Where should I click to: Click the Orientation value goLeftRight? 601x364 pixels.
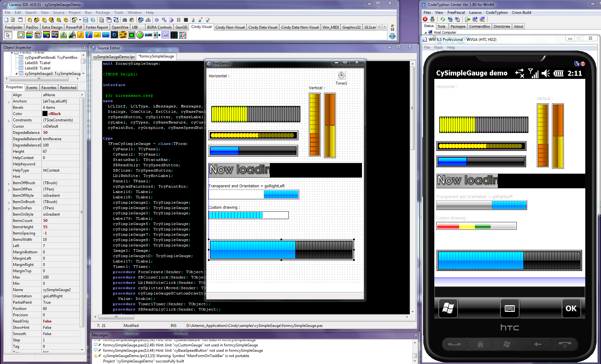(61, 296)
